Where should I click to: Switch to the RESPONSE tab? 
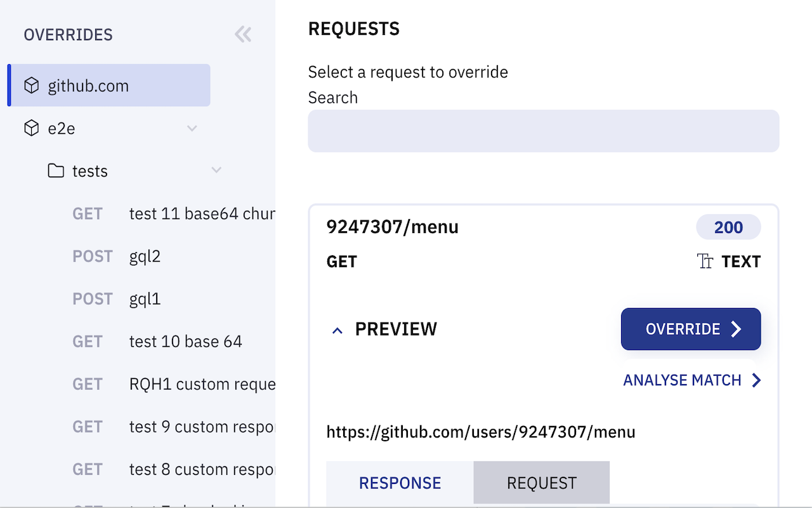(400, 483)
